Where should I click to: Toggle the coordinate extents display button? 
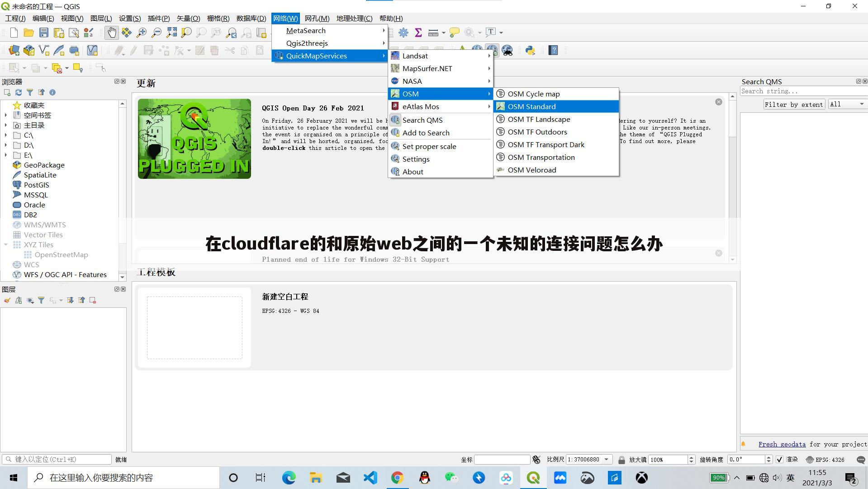pyautogui.click(x=536, y=460)
